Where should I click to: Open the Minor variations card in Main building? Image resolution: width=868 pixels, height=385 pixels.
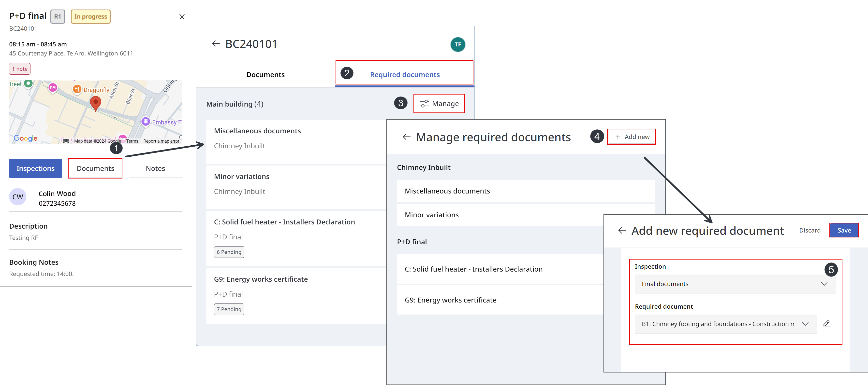(x=296, y=187)
